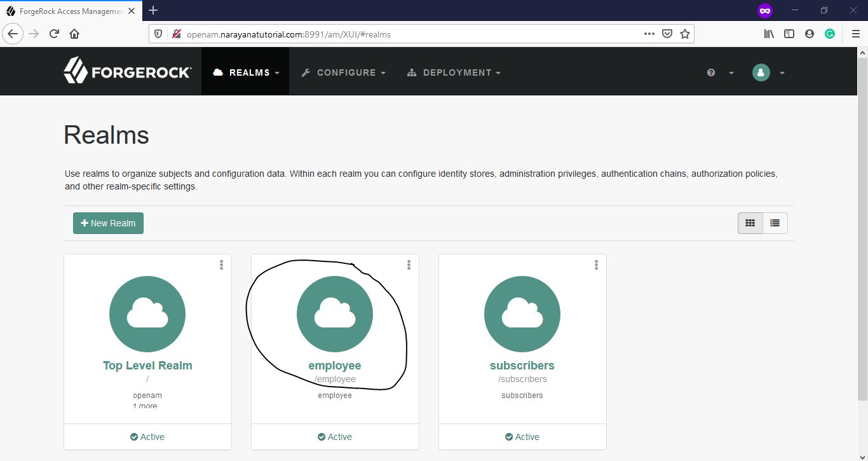Reload the page
Viewport: 868px width, 461px height.
coord(54,34)
